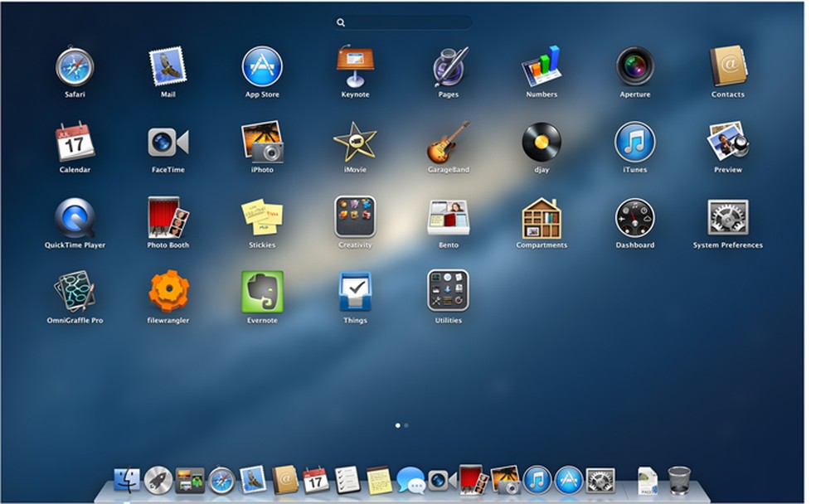The width and height of the screenshot is (816, 504).
Task: Expand the Utilities folder
Action: (x=449, y=292)
